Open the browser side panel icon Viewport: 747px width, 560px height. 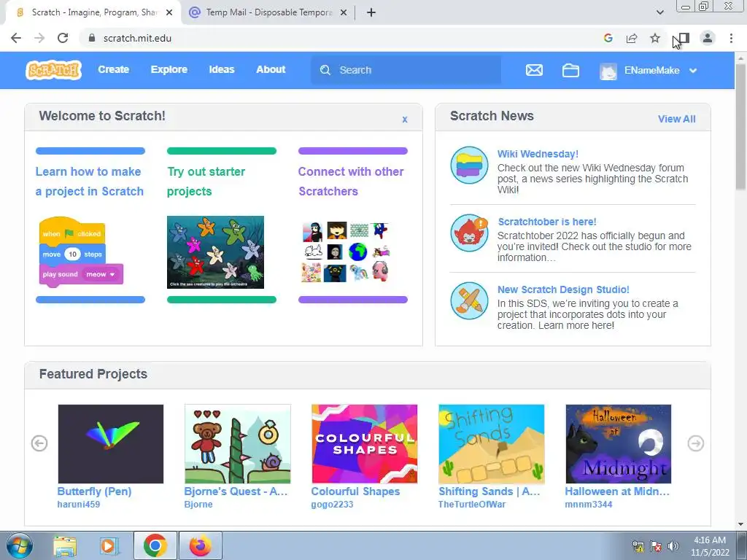[684, 38]
